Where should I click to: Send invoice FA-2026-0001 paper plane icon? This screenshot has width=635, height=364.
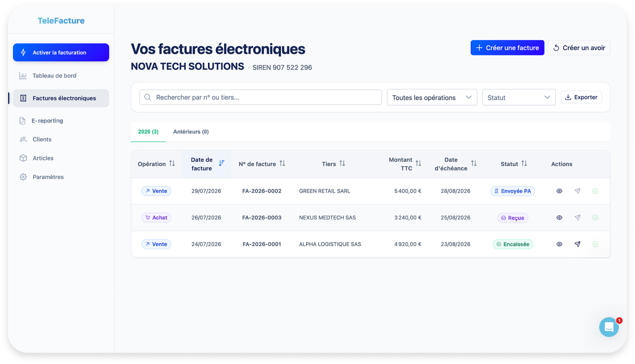tap(577, 244)
